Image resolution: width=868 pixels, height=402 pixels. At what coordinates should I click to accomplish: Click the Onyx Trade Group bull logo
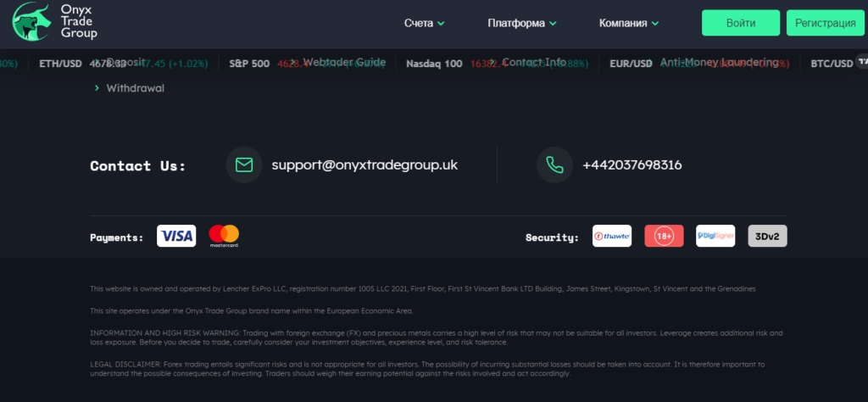pyautogui.click(x=32, y=21)
